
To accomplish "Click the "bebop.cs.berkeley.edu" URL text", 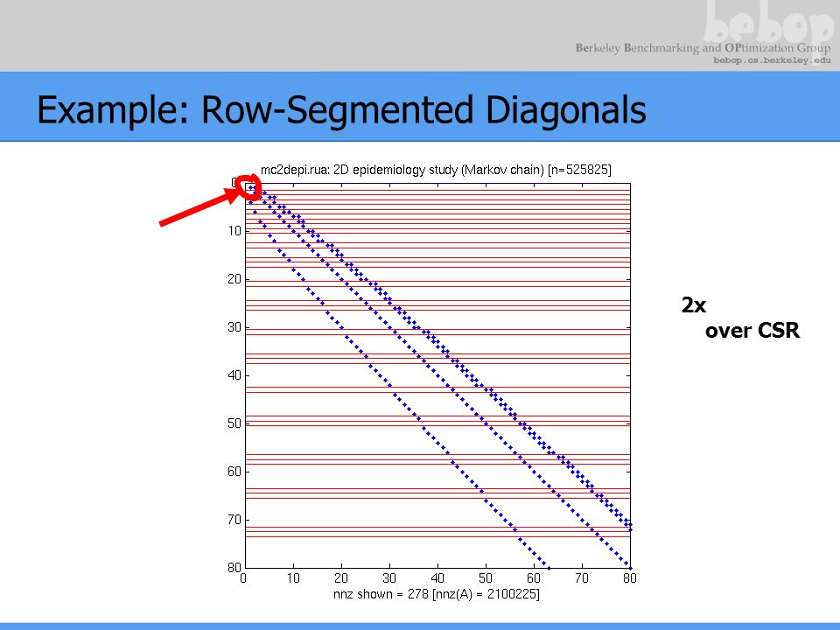I will point(772,60).
